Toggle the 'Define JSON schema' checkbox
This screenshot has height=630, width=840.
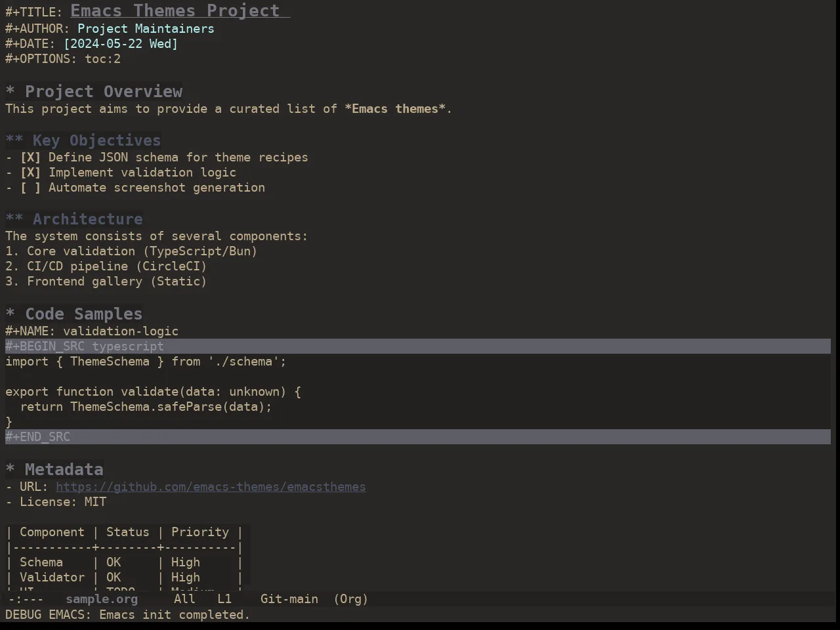click(30, 157)
